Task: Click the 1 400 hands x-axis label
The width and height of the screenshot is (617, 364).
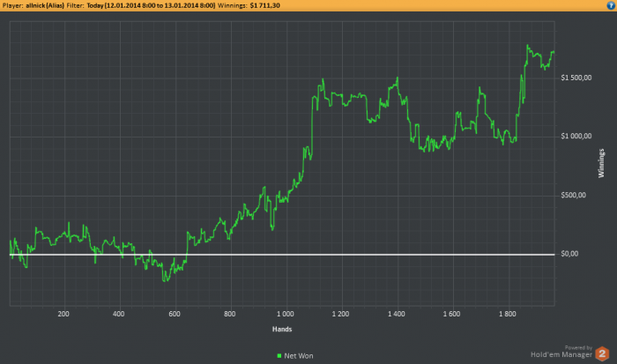Action: (x=397, y=314)
